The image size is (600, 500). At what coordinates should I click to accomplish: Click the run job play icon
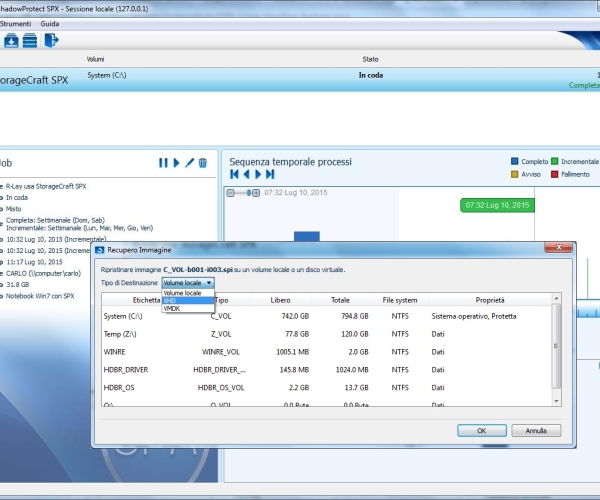click(176, 162)
